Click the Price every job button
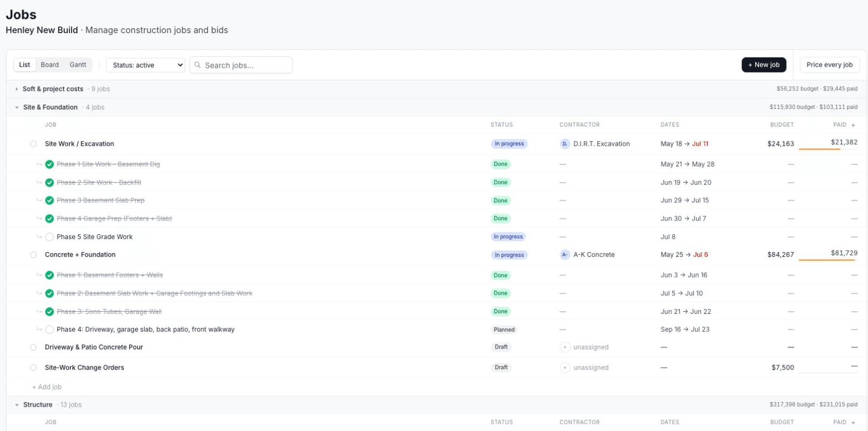 pyautogui.click(x=829, y=65)
